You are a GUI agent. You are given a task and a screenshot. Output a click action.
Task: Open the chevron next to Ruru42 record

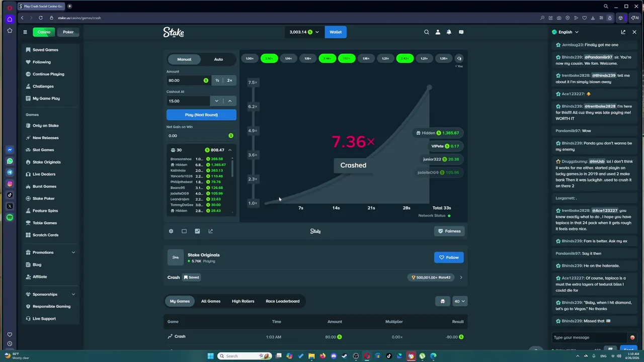tap(461, 278)
